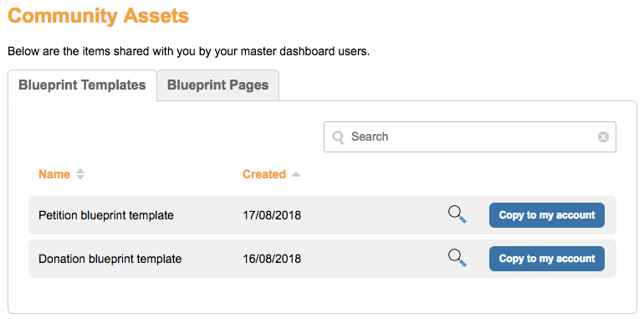Switch to the Blueprint Pages tab

click(217, 85)
